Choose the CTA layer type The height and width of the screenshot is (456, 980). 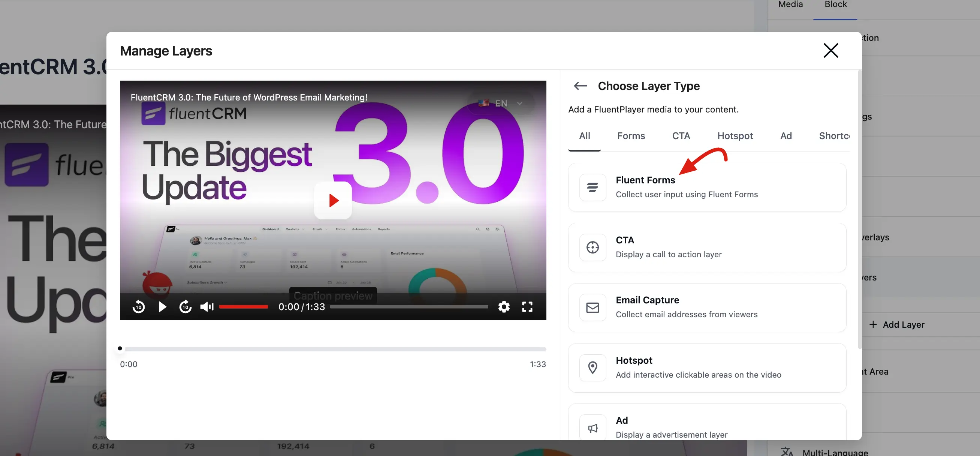click(707, 247)
